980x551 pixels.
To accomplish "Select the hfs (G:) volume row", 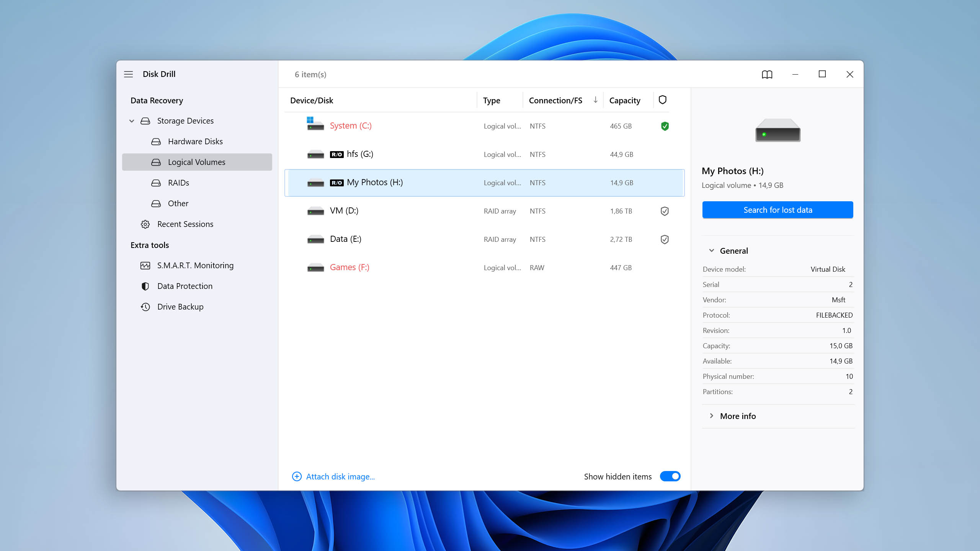I will tap(485, 155).
